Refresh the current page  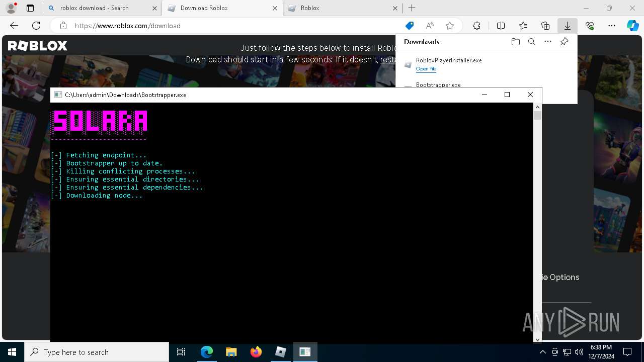[x=36, y=26]
